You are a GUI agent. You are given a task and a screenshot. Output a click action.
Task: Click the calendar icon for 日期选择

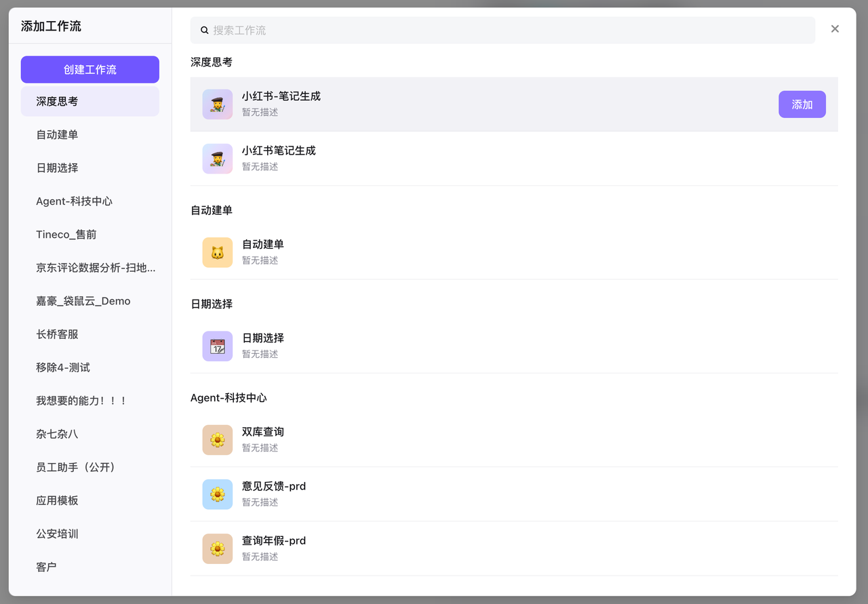pyautogui.click(x=217, y=346)
